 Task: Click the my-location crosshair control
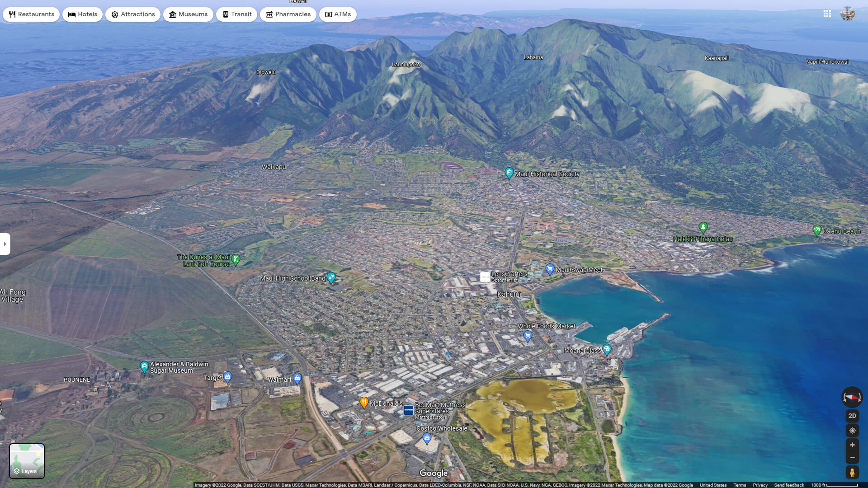(852, 431)
